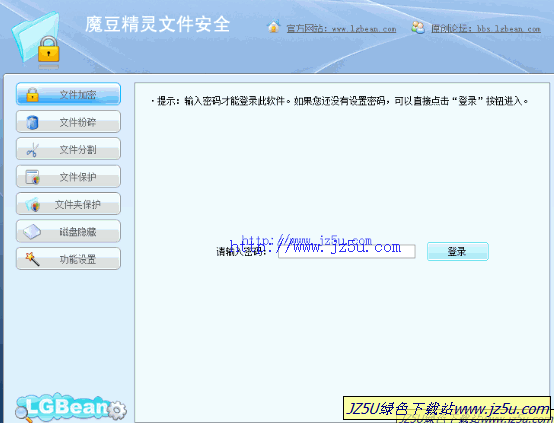Click the 提示 hint text line
Screen dimensions: 554x423
[x=340, y=101]
